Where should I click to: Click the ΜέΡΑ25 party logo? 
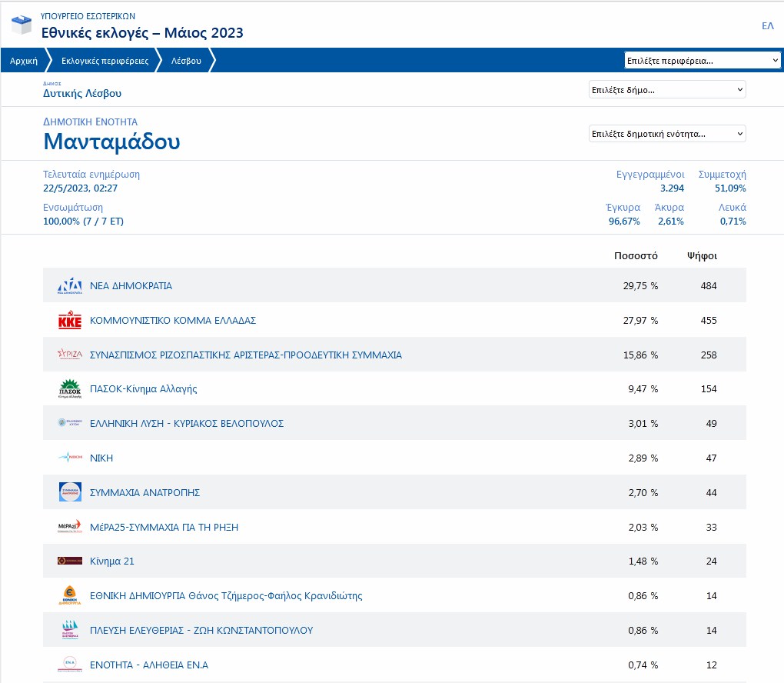coord(70,527)
